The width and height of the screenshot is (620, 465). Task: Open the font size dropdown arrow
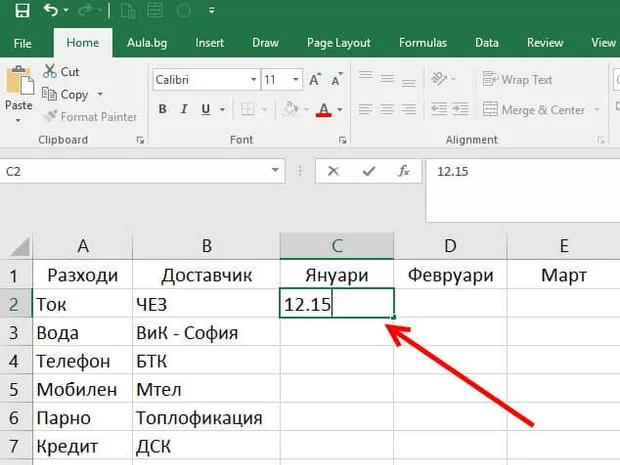click(295, 79)
